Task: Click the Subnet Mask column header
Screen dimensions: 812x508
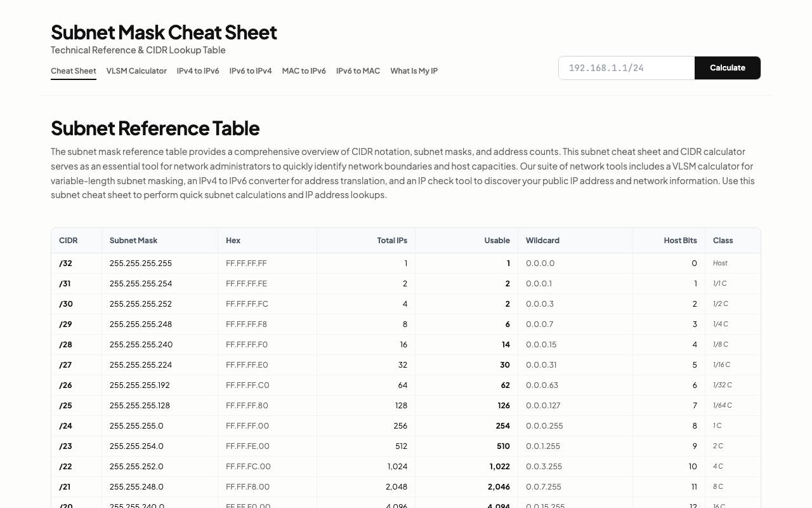Action: [160, 241]
